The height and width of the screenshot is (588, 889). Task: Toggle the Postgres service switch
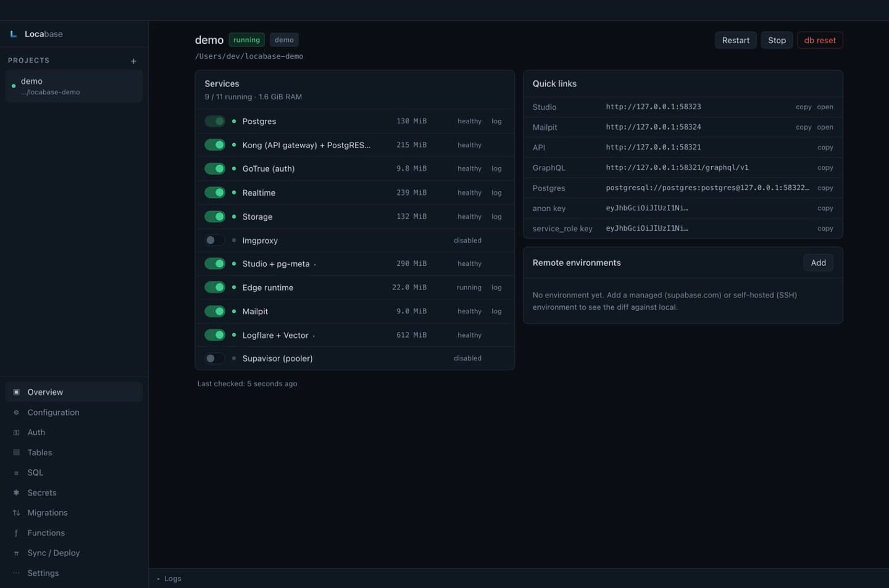coord(215,121)
